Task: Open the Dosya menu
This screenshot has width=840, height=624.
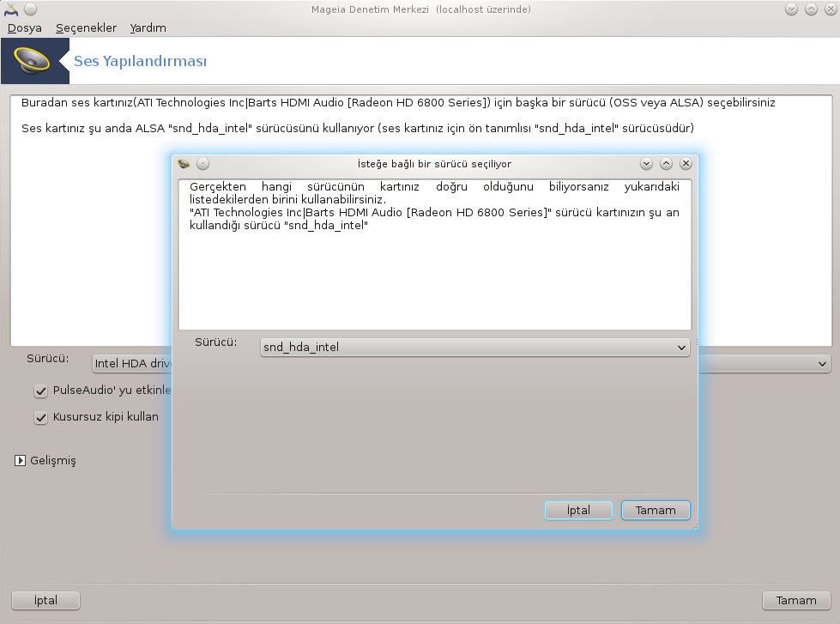Action: (x=25, y=27)
